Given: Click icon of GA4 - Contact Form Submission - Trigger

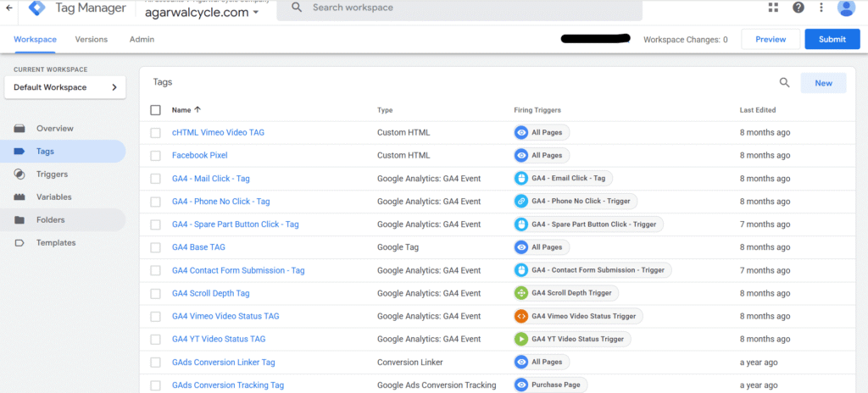Looking at the screenshot, I should pos(521,270).
